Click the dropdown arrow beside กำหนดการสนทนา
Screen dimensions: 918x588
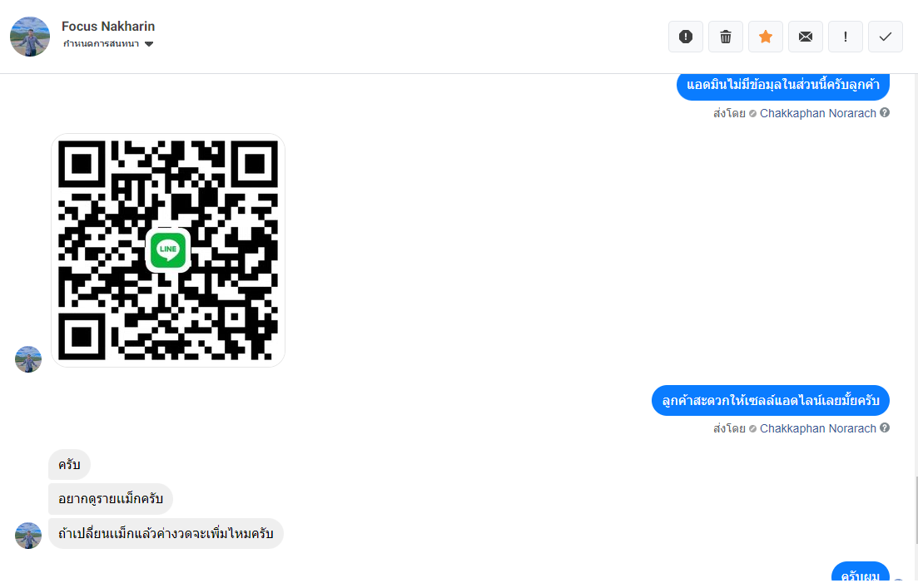point(149,44)
